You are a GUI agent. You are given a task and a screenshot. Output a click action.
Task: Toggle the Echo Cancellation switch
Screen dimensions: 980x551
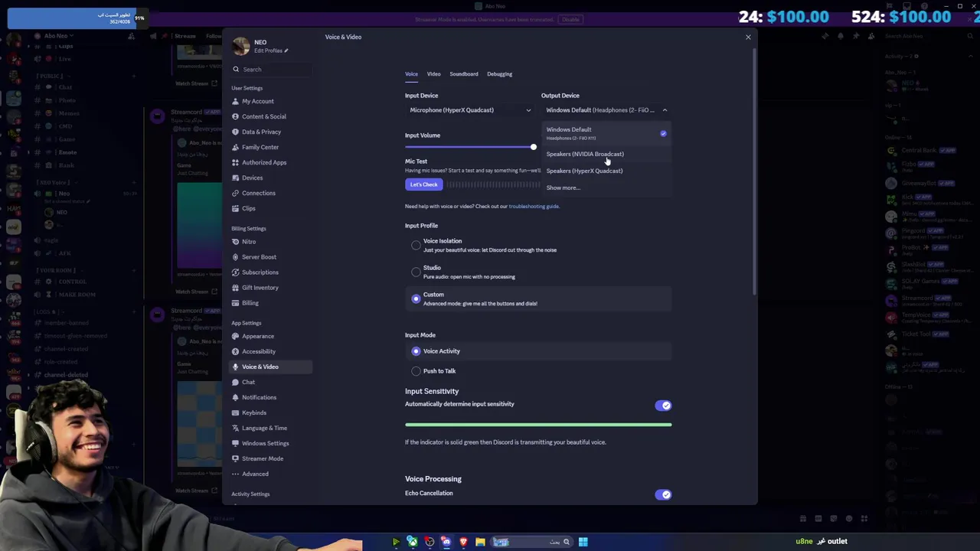pos(663,494)
